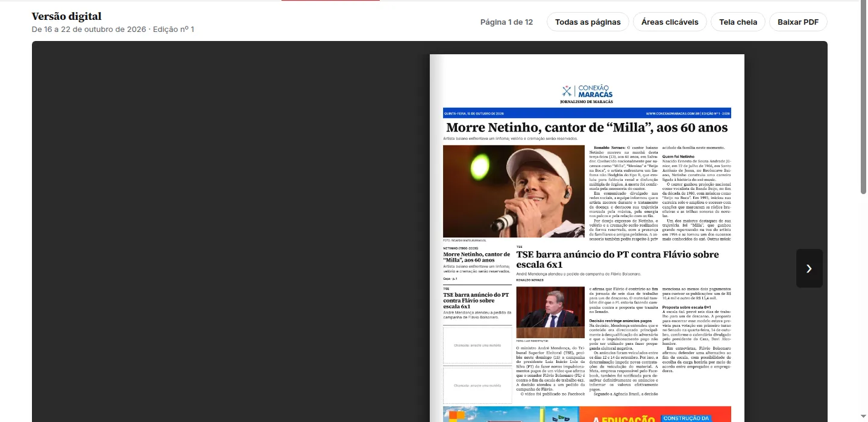Image resolution: width=868 pixels, height=422 pixels.
Task: Toggle Áreas clicáveis highlighting
Action: point(670,22)
